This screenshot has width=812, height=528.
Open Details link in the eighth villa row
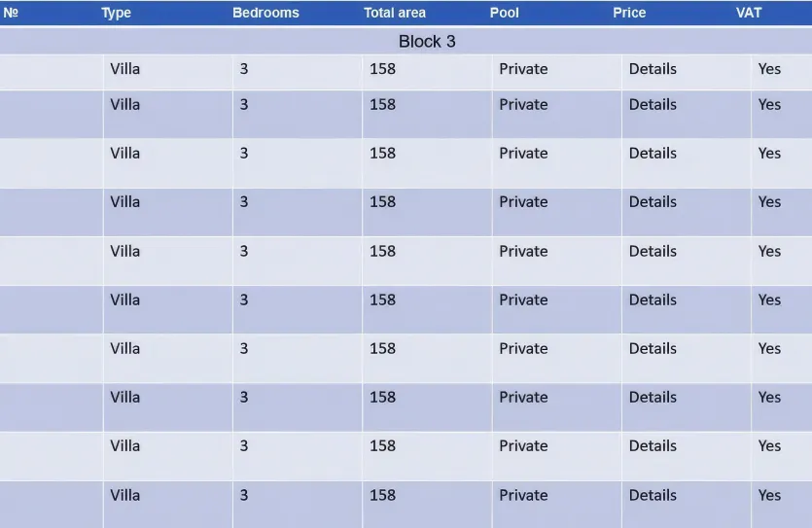pyautogui.click(x=653, y=397)
